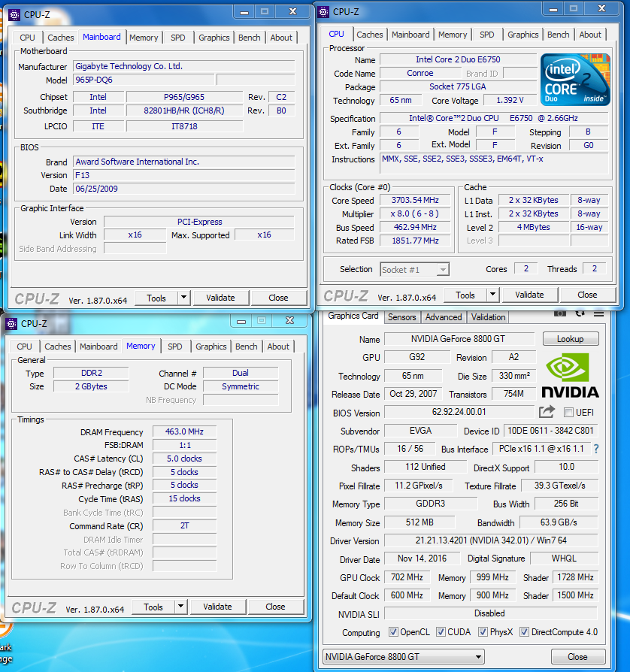
Task: Click the GPU-Z refresh icon
Action: click(580, 313)
